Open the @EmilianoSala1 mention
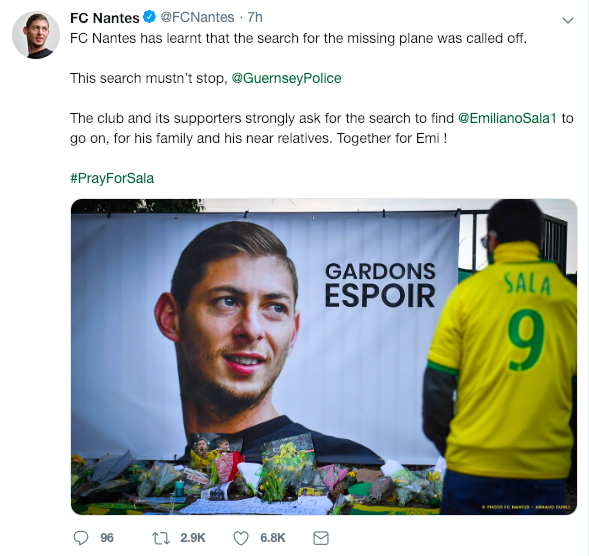Viewport: 589px width, 556px height. pos(507,118)
